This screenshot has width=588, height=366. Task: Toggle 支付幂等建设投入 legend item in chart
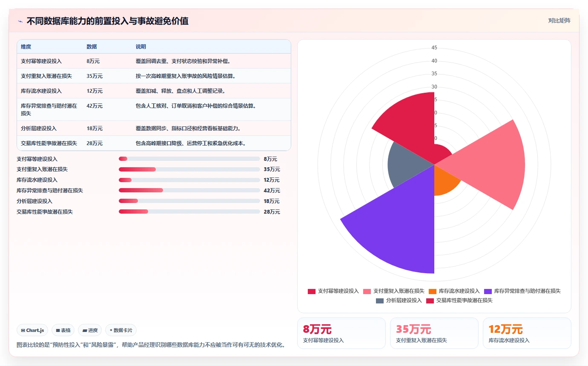[333, 291]
